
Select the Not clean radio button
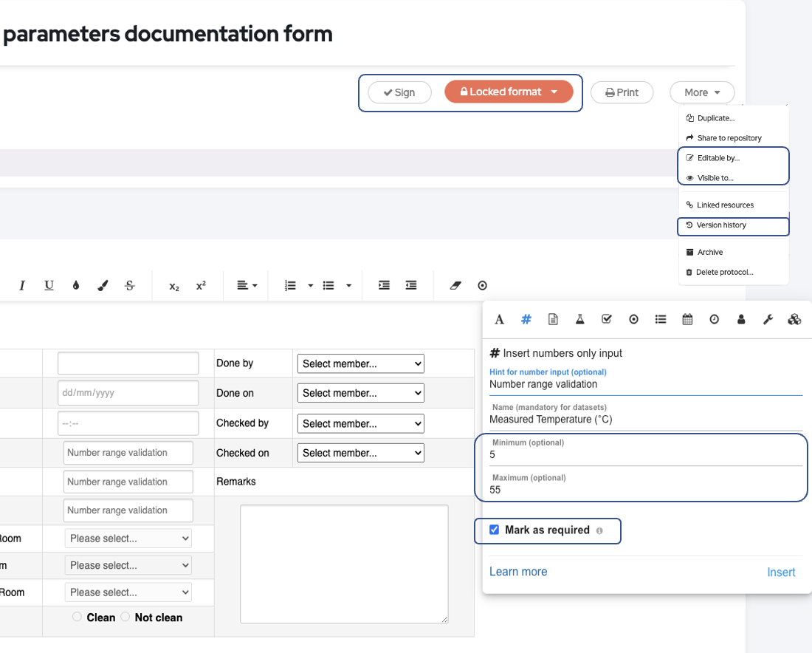pyautogui.click(x=125, y=617)
